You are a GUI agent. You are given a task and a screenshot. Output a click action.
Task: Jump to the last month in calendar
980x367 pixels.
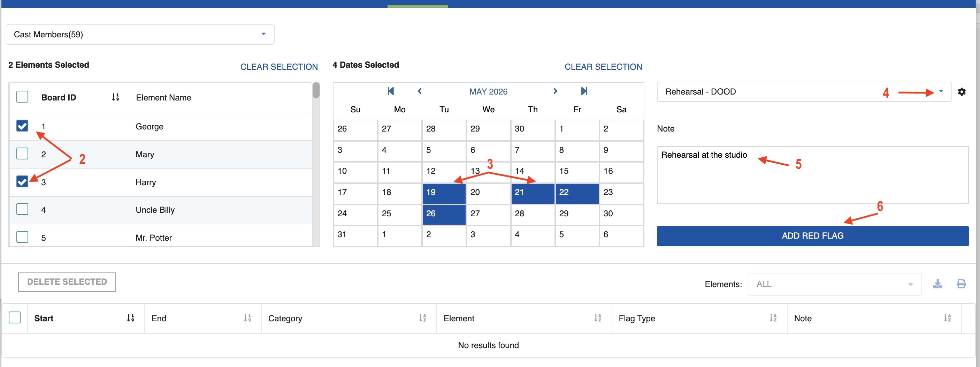(x=584, y=91)
